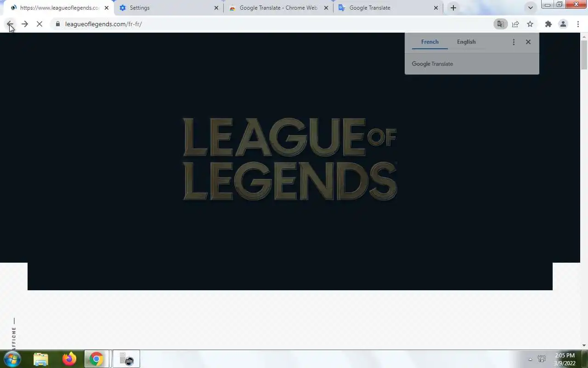Click the network tray icon

542,359
